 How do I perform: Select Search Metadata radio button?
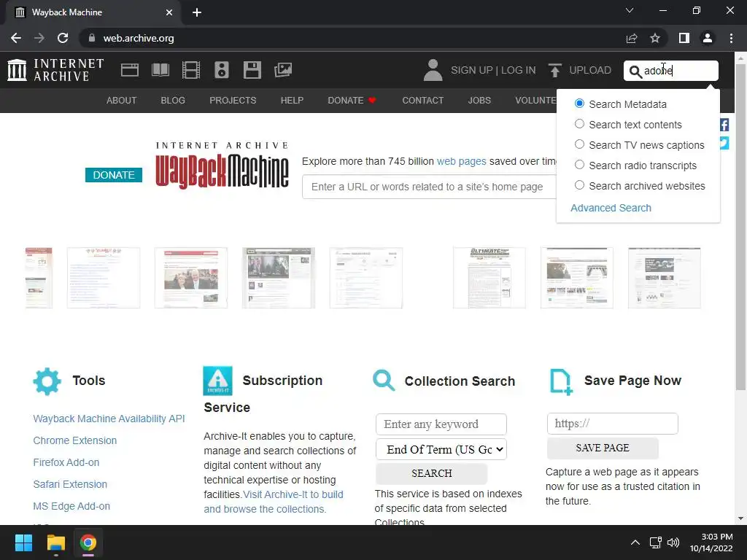point(579,104)
